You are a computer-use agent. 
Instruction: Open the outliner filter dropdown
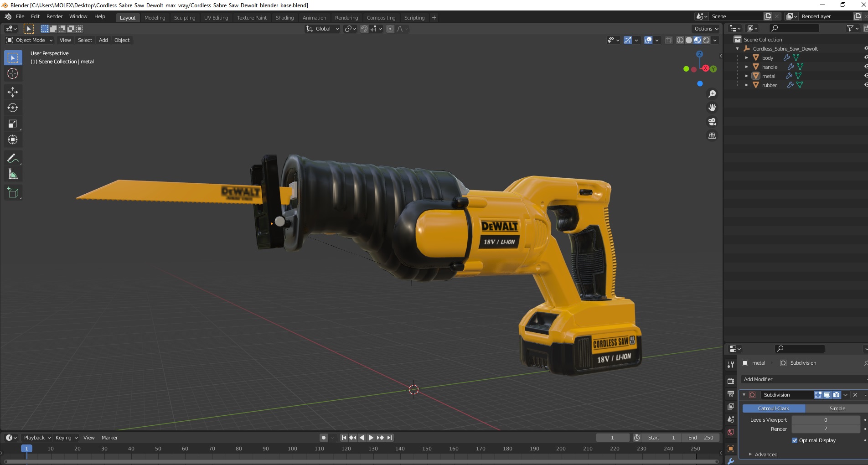point(852,28)
